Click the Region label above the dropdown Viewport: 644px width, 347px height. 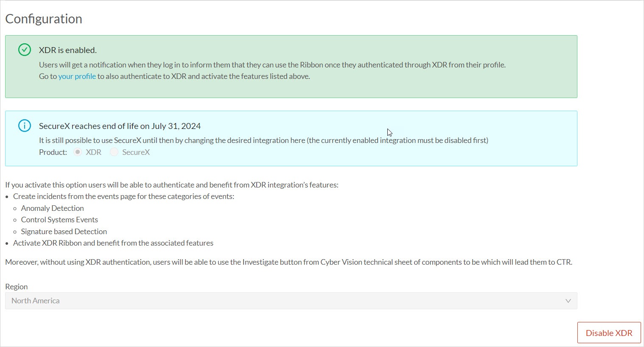point(17,286)
